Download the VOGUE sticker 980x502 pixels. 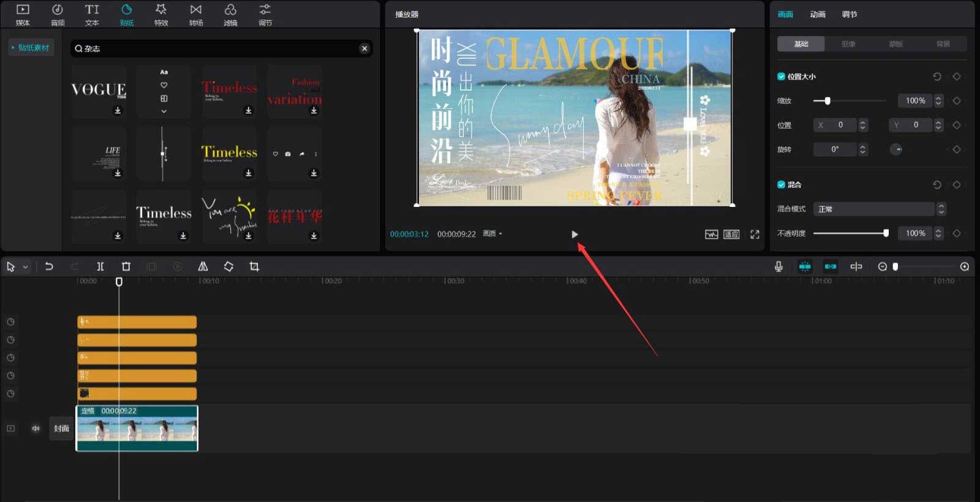(x=118, y=110)
